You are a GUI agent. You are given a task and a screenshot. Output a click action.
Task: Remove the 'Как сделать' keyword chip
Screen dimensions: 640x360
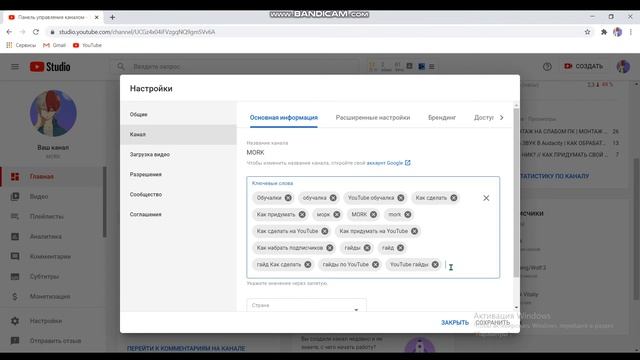pos(454,198)
